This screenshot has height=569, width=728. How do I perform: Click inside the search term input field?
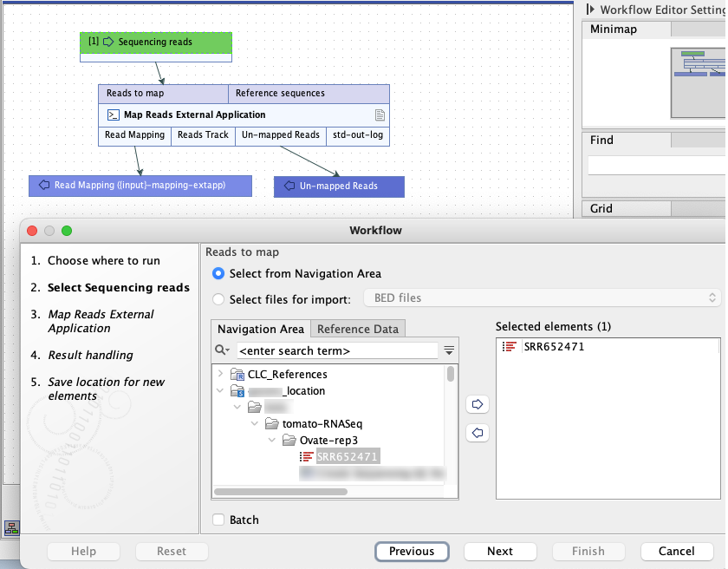(x=329, y=350)
